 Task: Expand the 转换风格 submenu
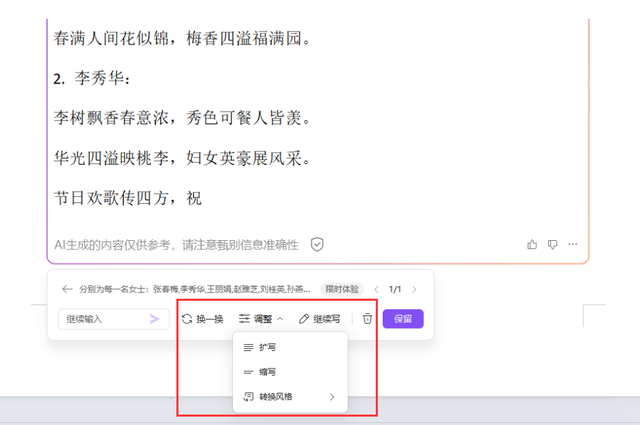click(290, 397)
